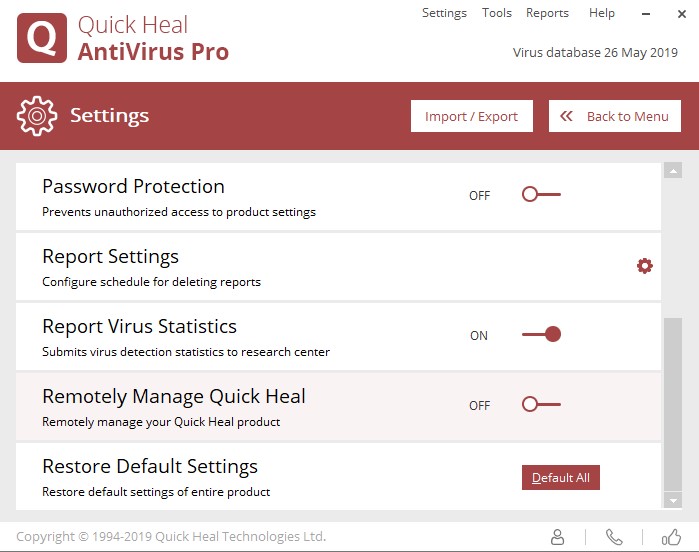Viewport: 699px width, 552px height.
Task: Click the Settings gear icon in header
Action: pos(37,116)
